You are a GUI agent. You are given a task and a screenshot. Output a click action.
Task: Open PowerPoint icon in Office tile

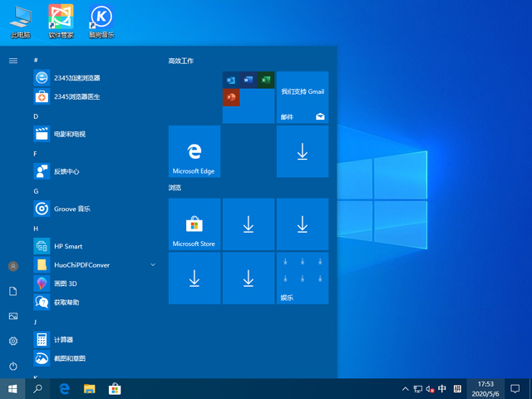(231, 97)
